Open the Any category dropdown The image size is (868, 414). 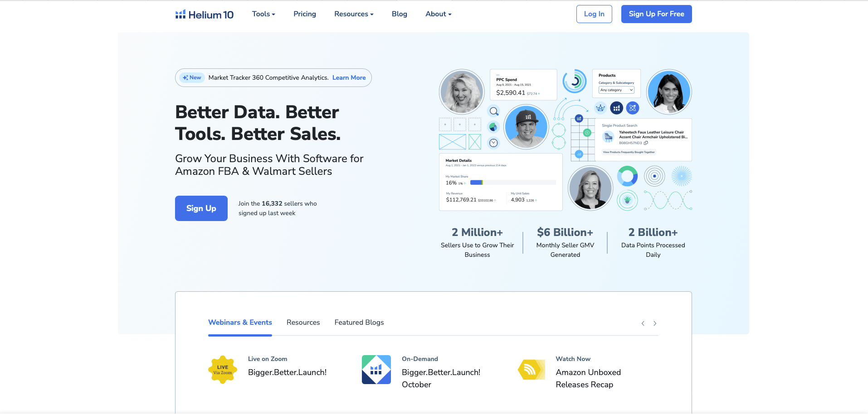pos(616,90)
